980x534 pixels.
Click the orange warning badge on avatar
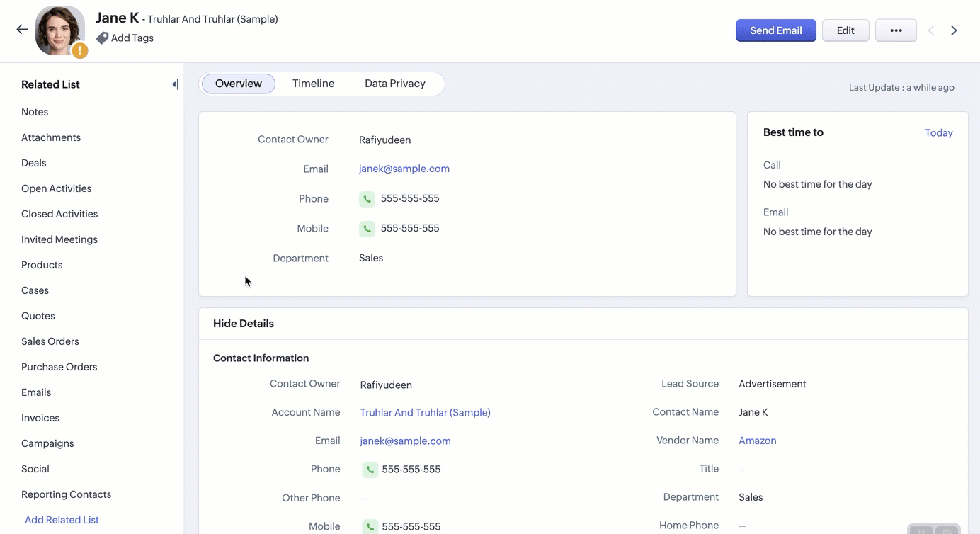[x=80, y=50]
